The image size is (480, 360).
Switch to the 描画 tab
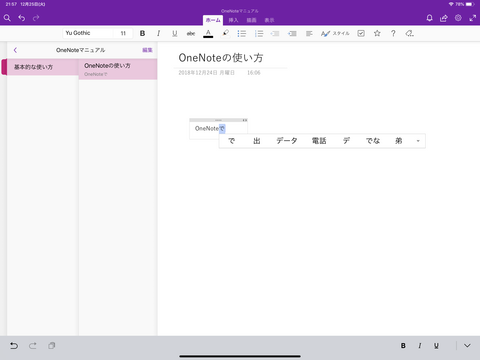click(x=251, y=20)
